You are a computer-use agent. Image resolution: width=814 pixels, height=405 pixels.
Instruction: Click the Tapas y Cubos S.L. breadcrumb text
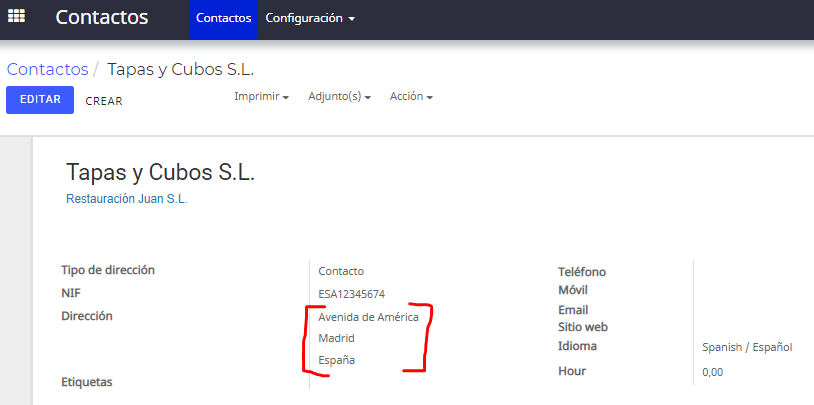(181, 69)
